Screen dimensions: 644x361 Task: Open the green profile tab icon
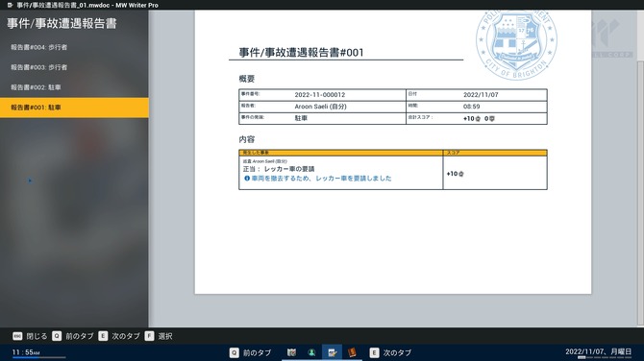311,352
